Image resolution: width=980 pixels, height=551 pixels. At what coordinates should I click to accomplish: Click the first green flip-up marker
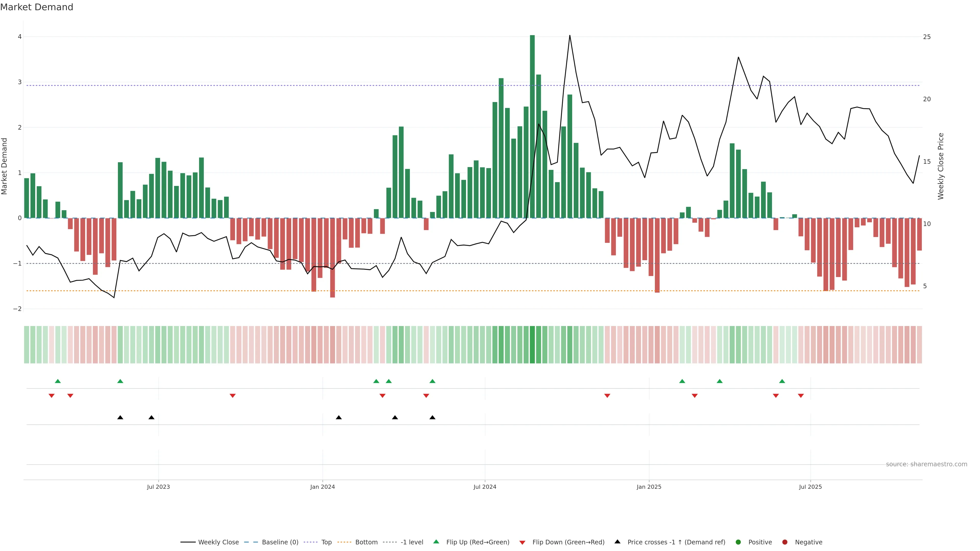[x=58, y=381]
